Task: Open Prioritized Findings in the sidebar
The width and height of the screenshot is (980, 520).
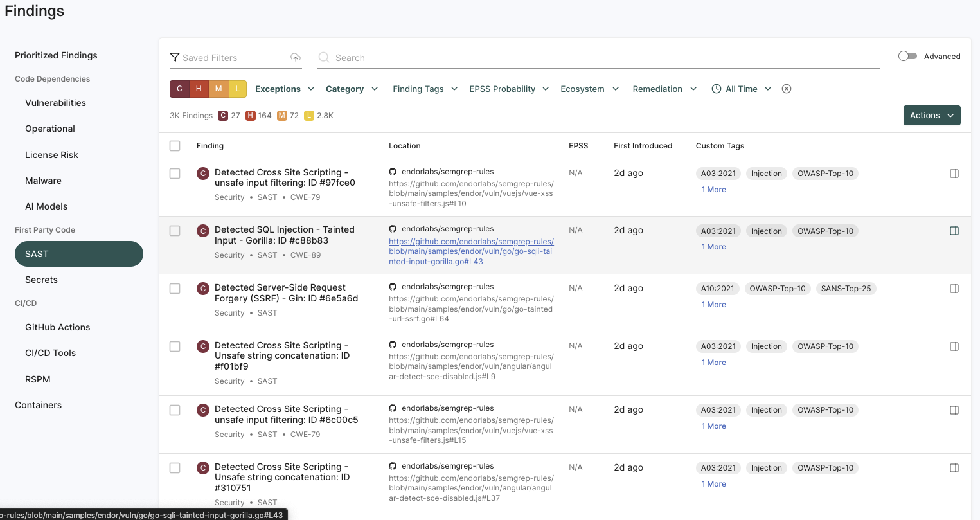Action: pos(56,55)
